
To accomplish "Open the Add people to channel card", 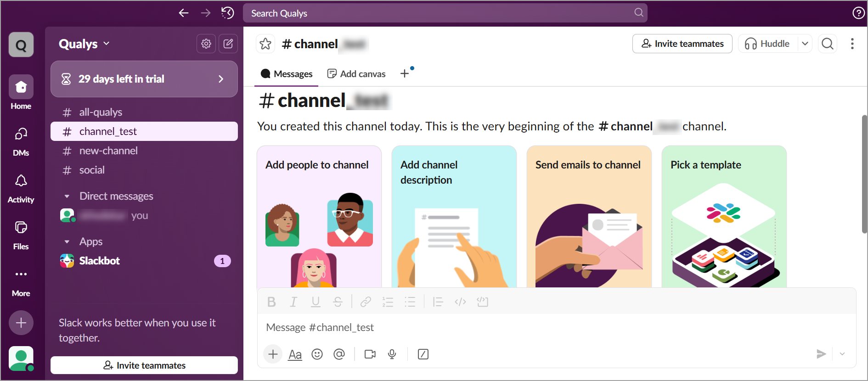I will tap(319, 217).
